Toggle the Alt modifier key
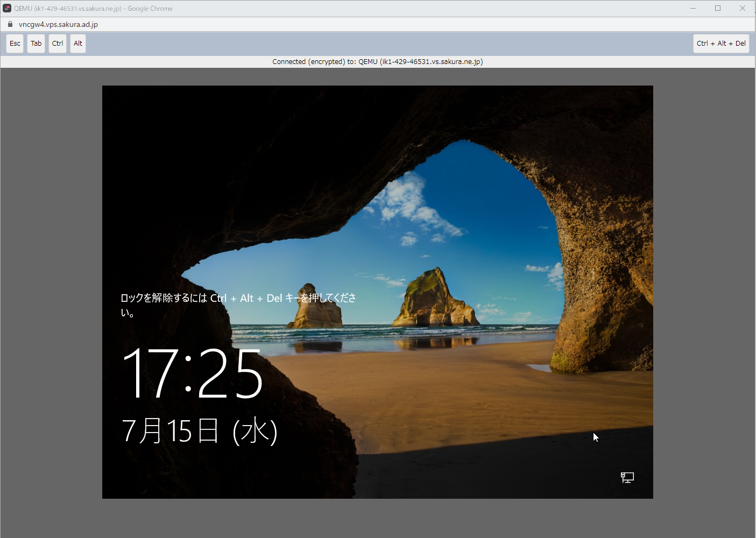Screen dimensions: 756x538 78,44
